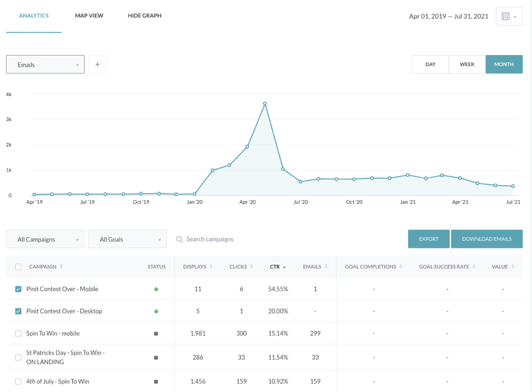Open the All Campaigns dropdown
Viewport: 532px width, 392px height.
[45, 239]
